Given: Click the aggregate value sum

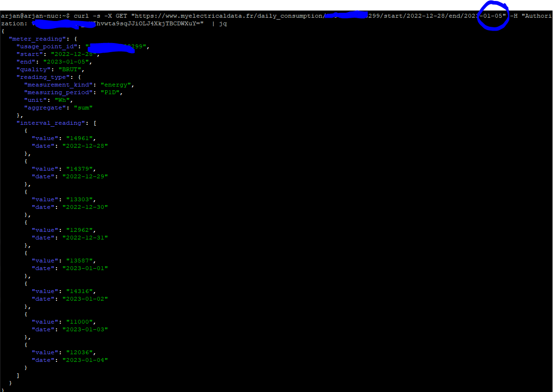Looking at the screenshot, I should 84,108.
